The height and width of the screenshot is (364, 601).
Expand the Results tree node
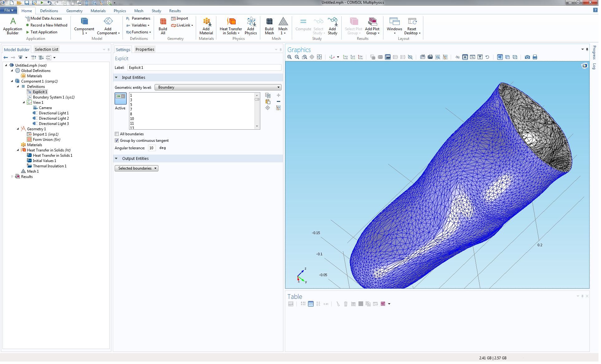[x=12, y=177]
